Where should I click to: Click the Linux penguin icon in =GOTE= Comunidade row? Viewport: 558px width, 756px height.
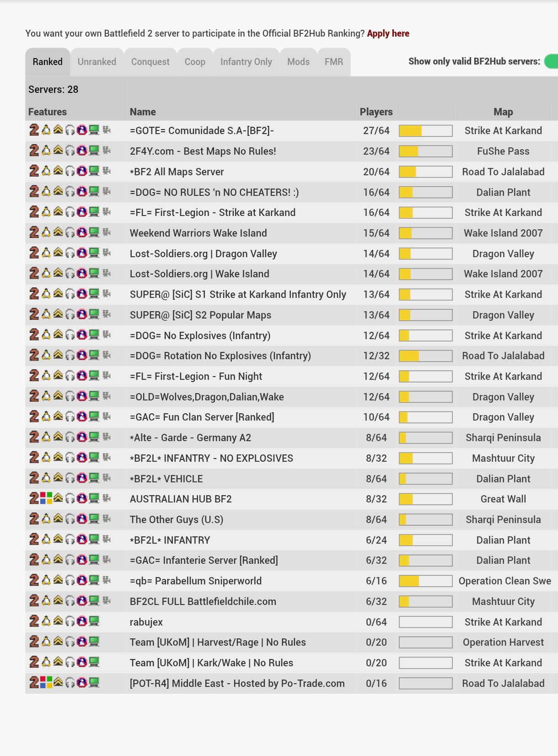[x=46, y=130]
